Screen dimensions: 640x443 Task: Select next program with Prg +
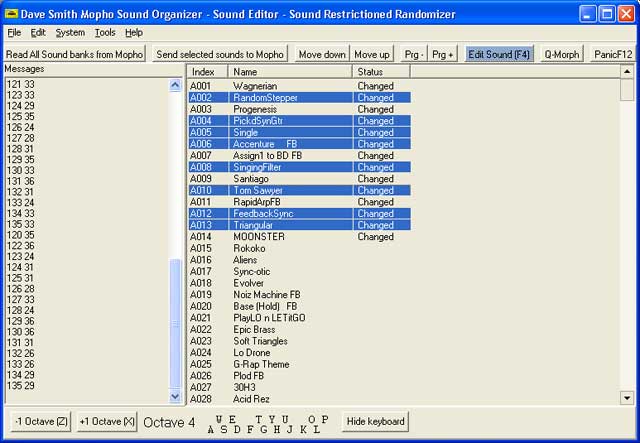442,54
